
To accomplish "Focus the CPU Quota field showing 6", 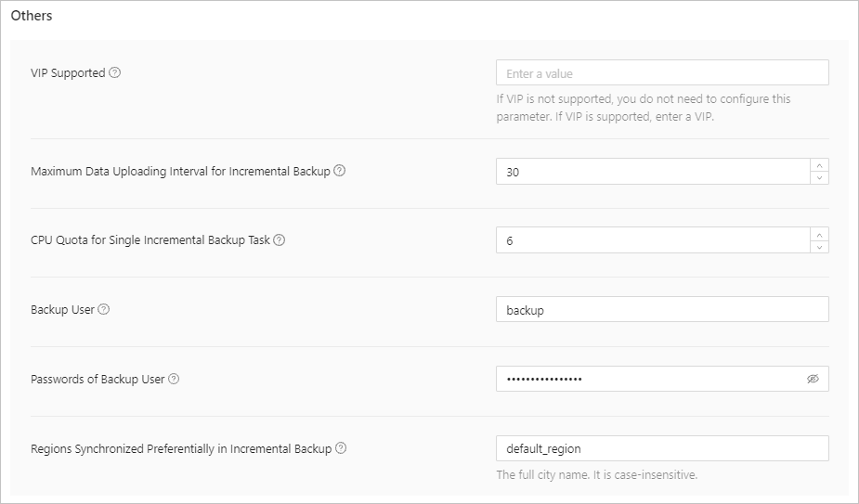I will click(x=652, y=240).
